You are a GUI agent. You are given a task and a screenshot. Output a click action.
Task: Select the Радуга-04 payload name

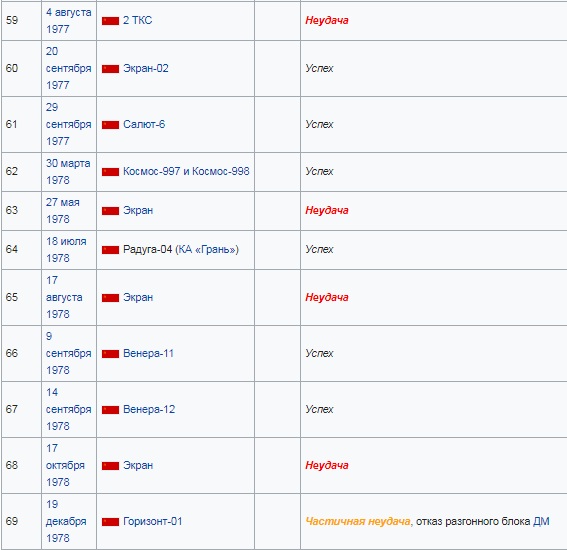(x=148, y=250)
